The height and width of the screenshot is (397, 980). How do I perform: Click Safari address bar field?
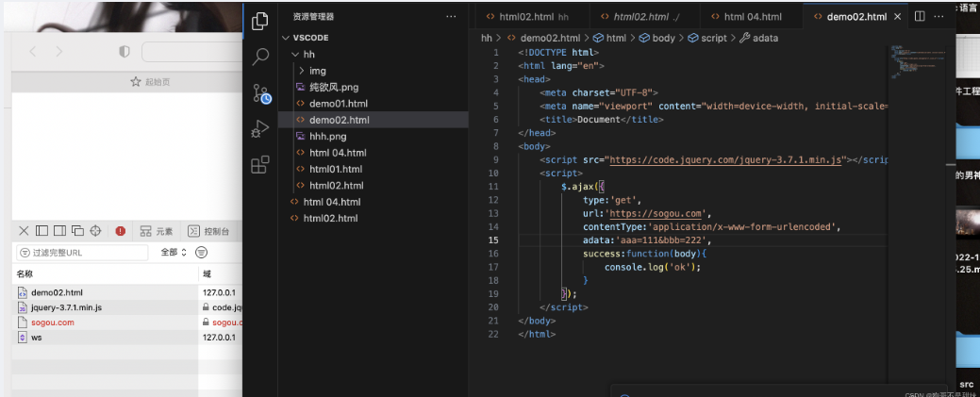click(191, 52)
